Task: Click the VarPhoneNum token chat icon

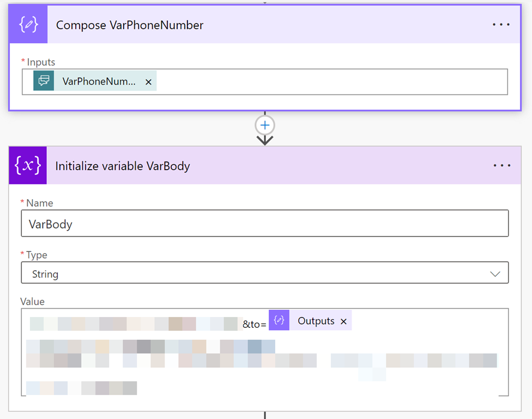Action: (x=44, y=81)
